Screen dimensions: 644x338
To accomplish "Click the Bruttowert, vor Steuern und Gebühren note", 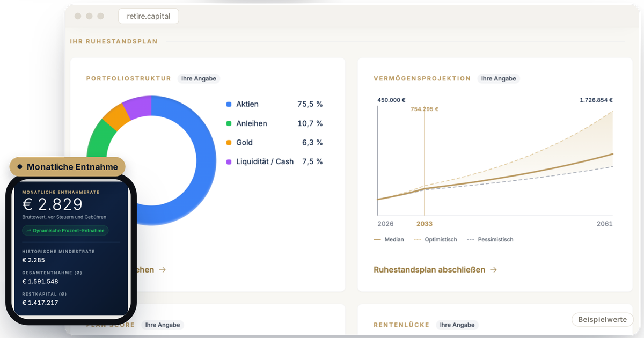I will pos(64,217).
